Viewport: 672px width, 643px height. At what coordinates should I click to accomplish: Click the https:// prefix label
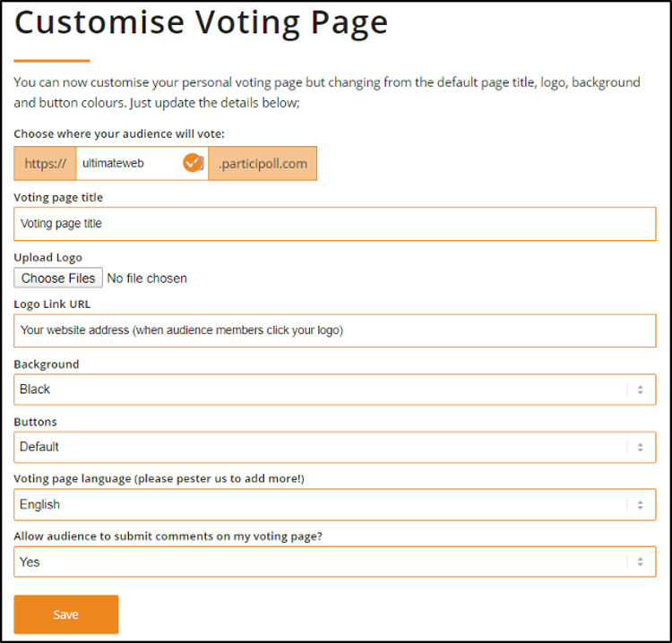(x=45, y=163)
